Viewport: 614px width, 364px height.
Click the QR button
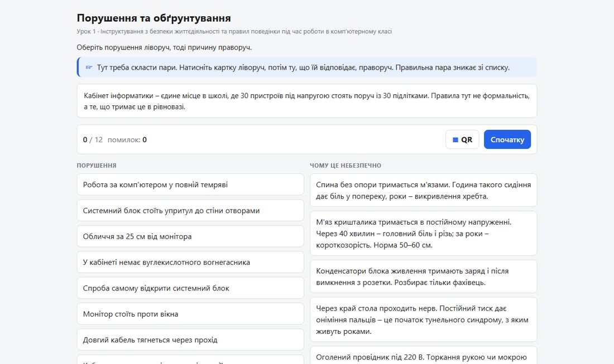462,139
